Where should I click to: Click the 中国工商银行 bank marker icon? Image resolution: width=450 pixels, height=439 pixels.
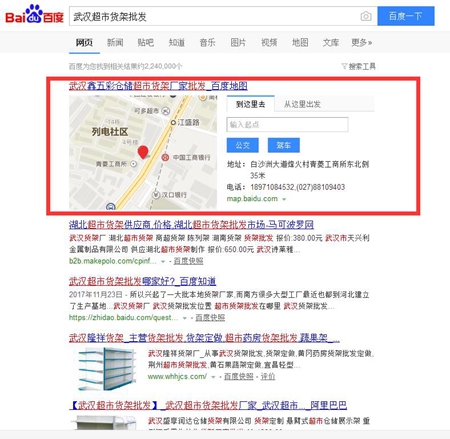(x=165, y=157)
